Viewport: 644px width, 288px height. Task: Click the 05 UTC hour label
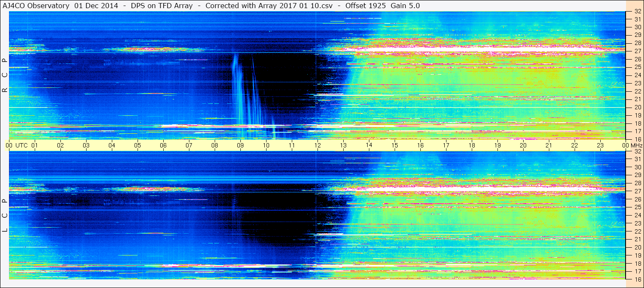(137, 146)
